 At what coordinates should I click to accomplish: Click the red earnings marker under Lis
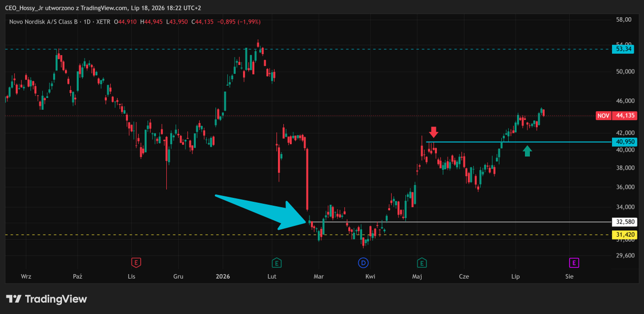pos(136,262)
